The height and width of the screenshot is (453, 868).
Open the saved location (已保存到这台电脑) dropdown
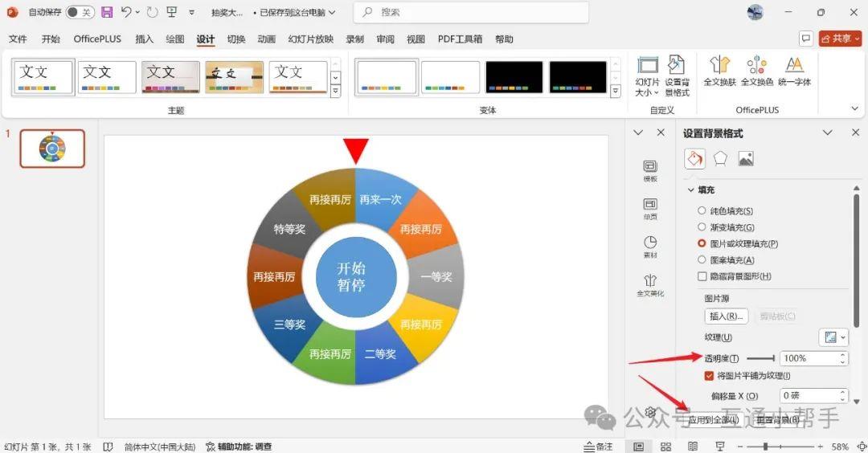coord(332,11)
